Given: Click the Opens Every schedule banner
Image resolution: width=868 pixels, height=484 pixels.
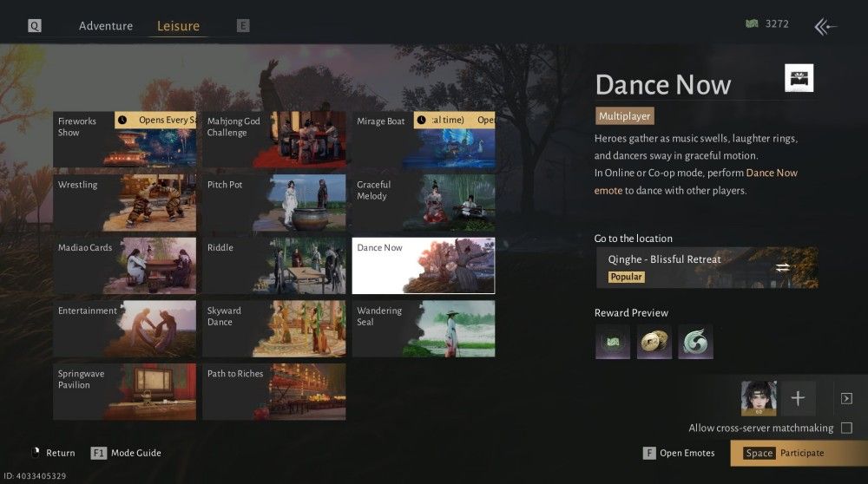Looking at the screenshot, I should click(x=155, y=120).
